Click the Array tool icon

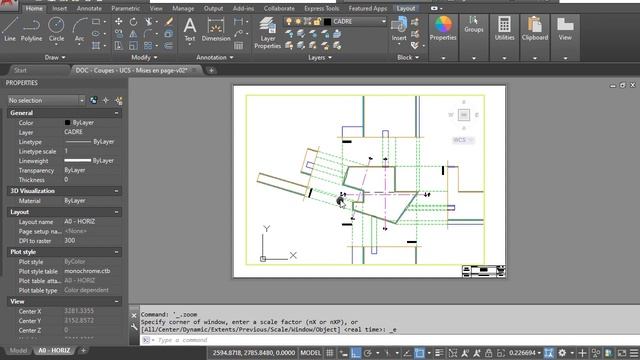148,45
